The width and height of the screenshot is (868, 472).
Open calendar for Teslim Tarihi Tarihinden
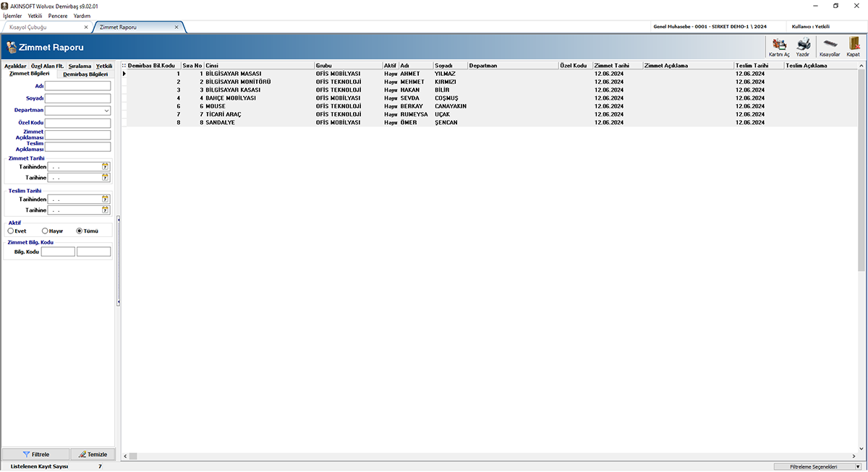106,199
